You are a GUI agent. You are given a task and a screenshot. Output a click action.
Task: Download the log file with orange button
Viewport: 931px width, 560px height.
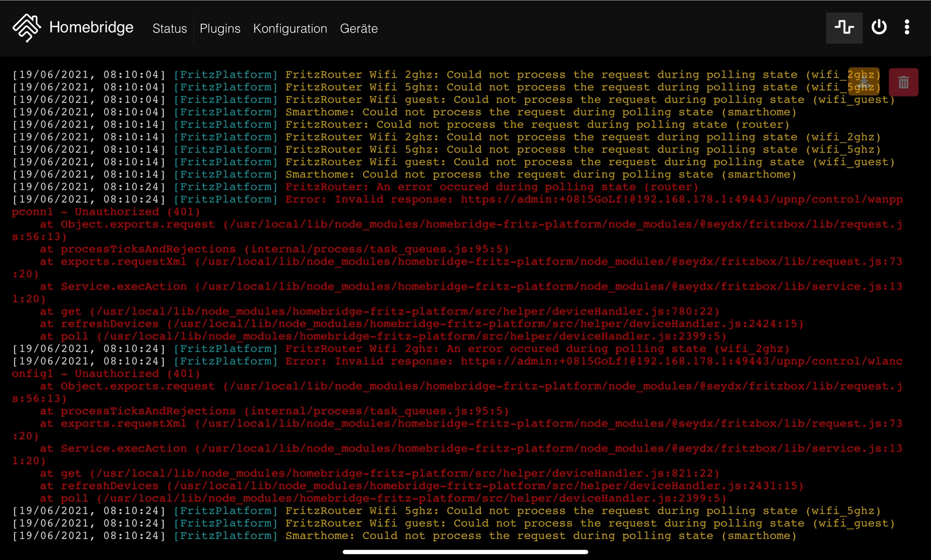(864, 81)
